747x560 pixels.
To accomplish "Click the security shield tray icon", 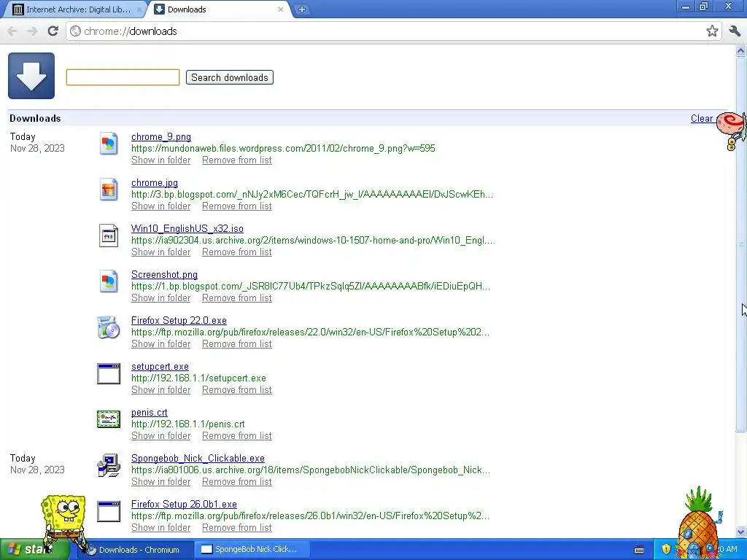I will coord(665,550).
